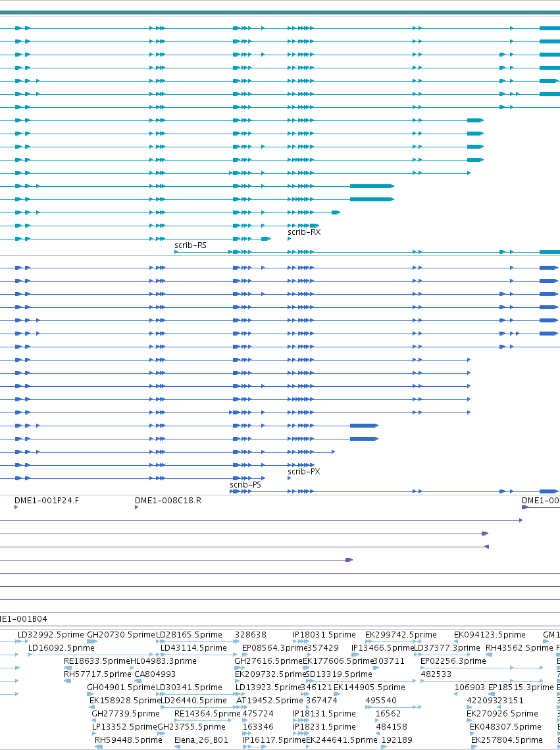The width and height of the screenshot is (560, 750).
Task: Click the DME1-001P24.F feature label
Action: [x=46, y=500]
